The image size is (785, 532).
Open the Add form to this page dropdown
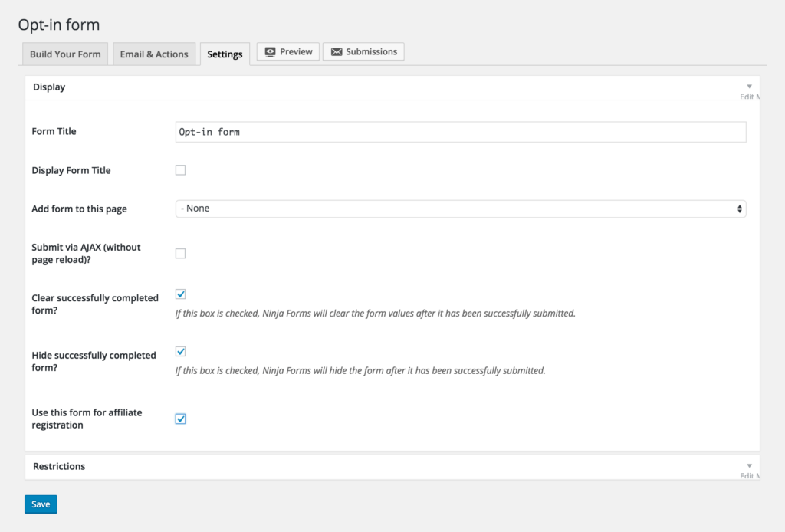[460, 209]
